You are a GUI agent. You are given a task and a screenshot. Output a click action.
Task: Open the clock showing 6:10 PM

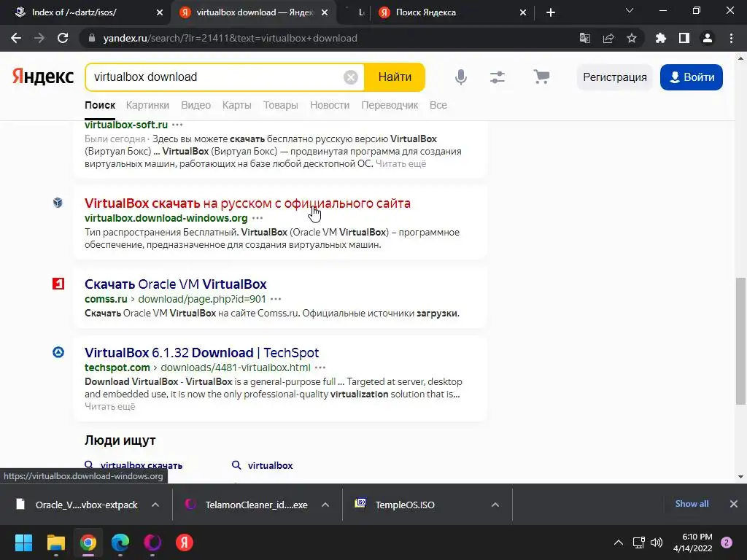[x=693, y=542]
